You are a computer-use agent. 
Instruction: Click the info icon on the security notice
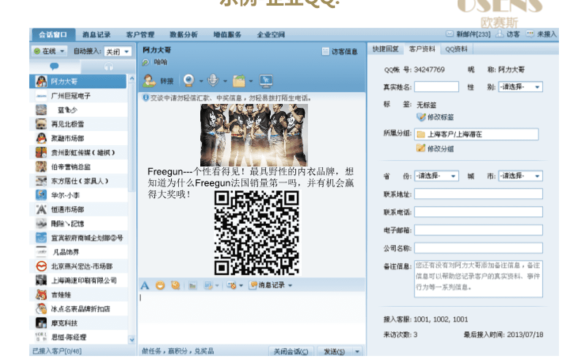tap(146, 98)
